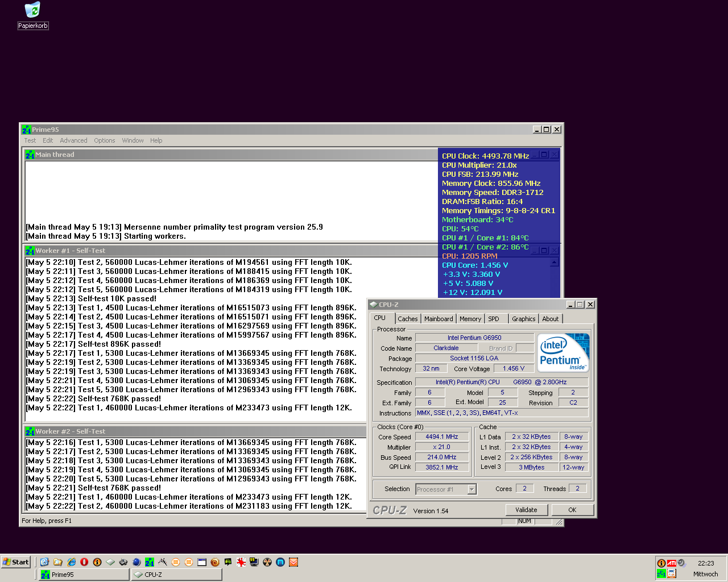Select the Mainboard tab in CPU-Z
The width and height of the screenshot is (728, 582).
pyautogui.click(x=439, y=319)
